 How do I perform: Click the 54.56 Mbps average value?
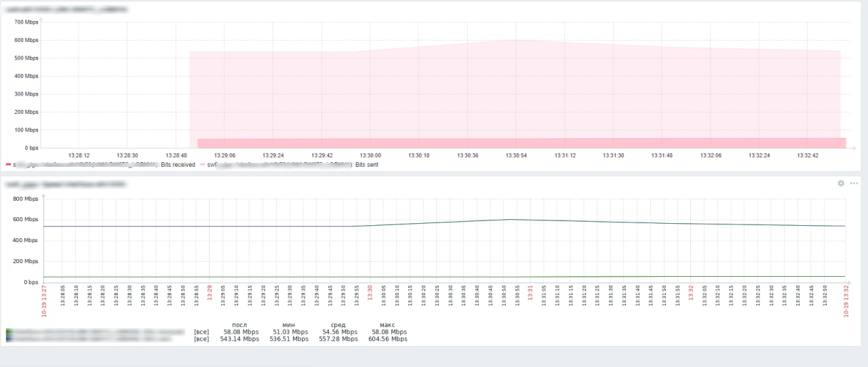(340, 332)
